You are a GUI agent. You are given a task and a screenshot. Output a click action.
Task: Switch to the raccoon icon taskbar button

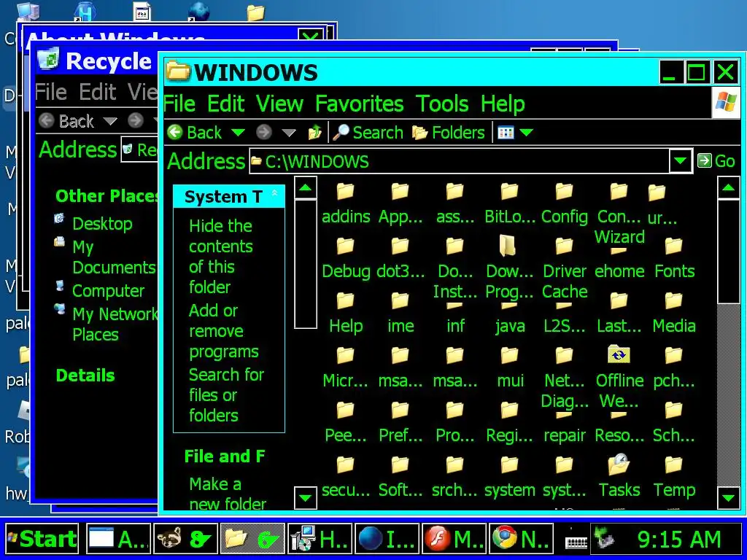[186, 539]
